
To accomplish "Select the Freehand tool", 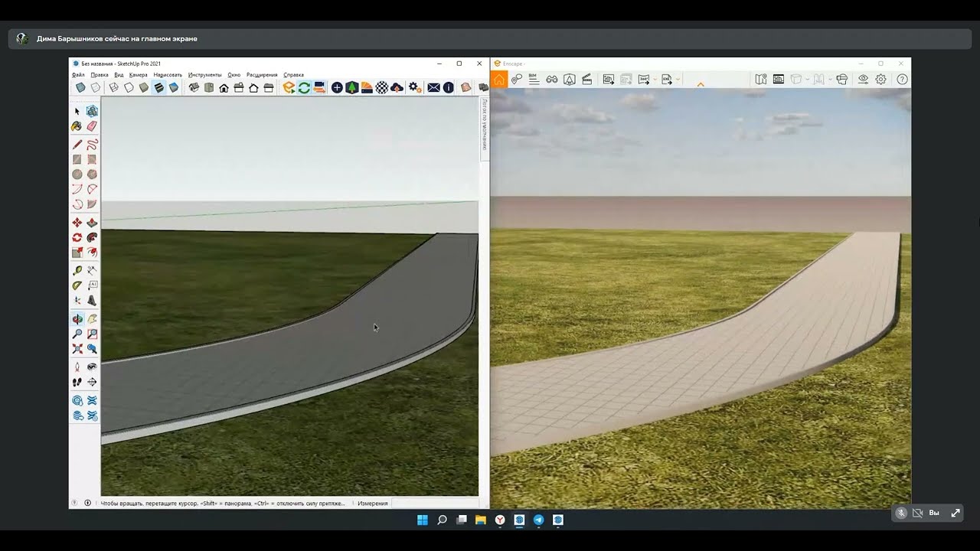I will [92, 144].
